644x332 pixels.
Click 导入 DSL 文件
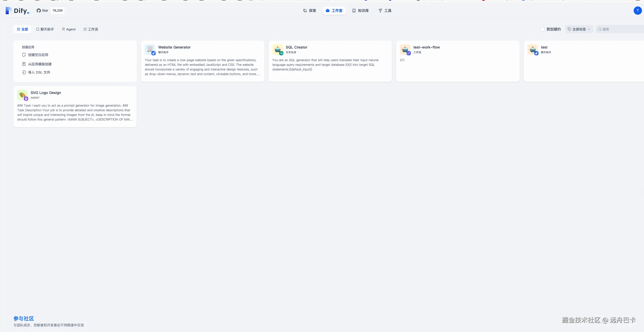click(39, 72)
